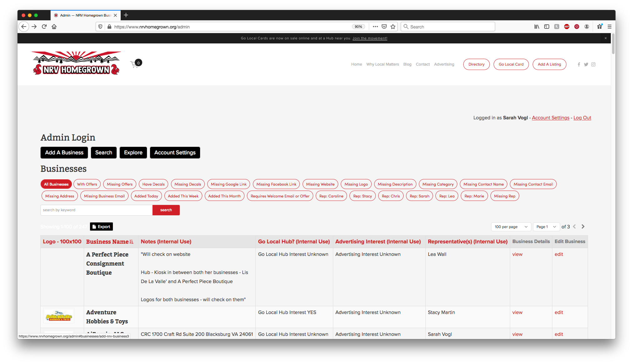Open the Contact menu item
633x364 pixels.
423,64
